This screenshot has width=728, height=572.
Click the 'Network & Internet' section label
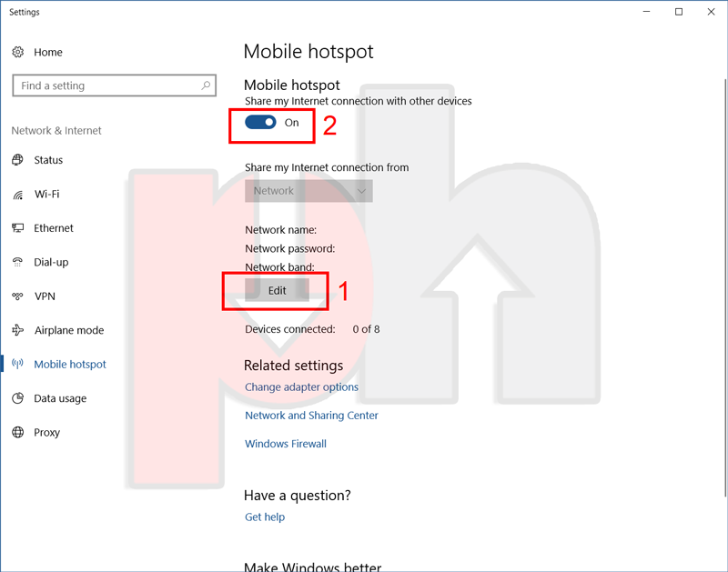click(56, 130)
